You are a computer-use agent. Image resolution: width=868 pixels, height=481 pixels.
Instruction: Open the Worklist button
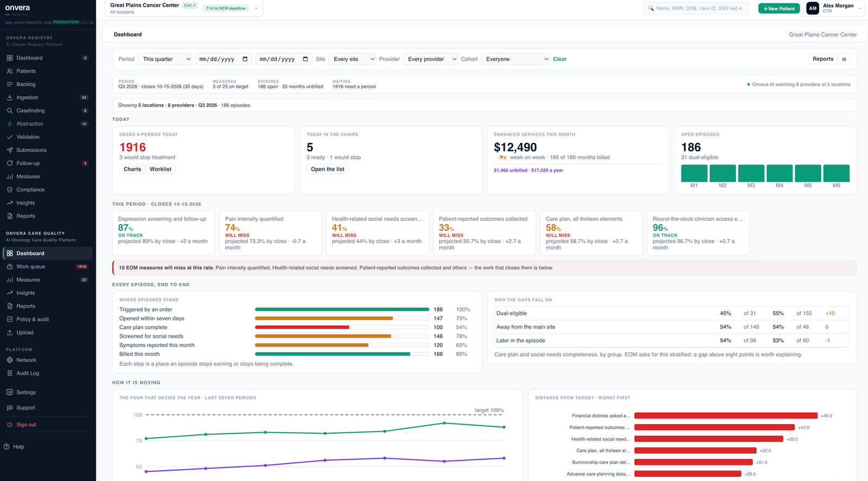161,169
